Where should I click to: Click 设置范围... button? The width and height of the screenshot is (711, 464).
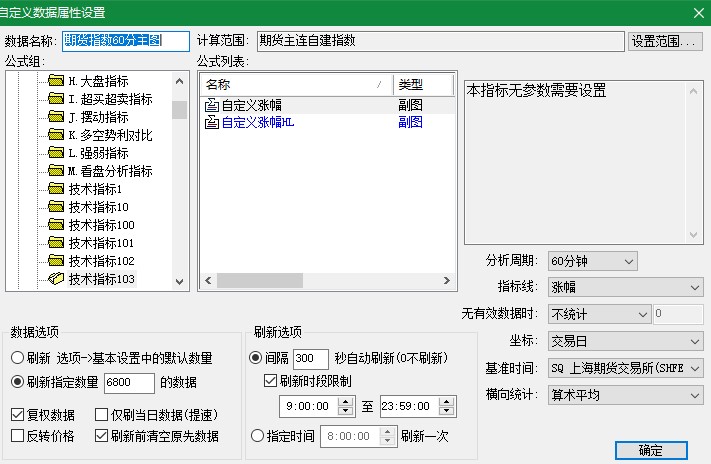pos(665,41)
